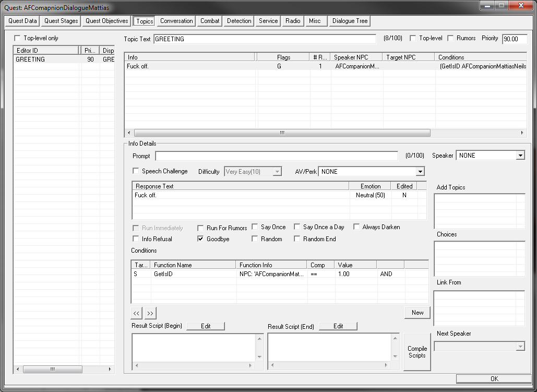
Task: Click the Flags column header
Action: tap(283, 57)
